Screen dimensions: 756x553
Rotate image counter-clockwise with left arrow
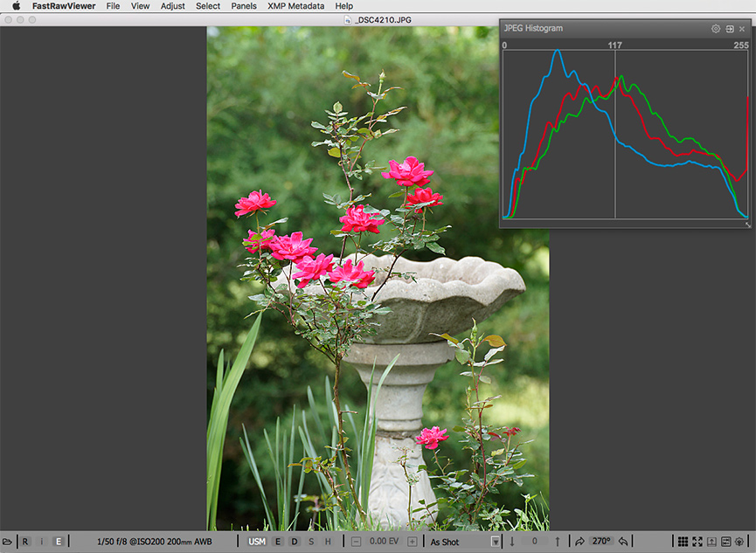623,542
